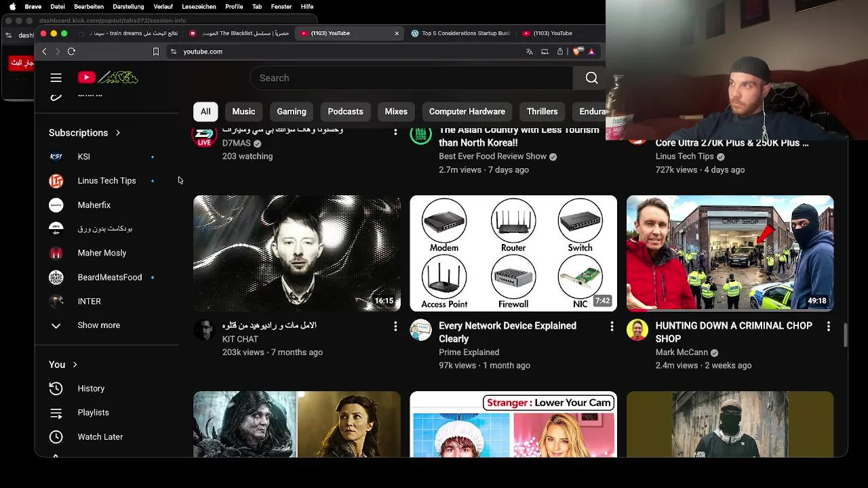Open options menu for HUNTING DOWN A CRIMINAL video
868x488 pixels.
(x=828, y=327)
